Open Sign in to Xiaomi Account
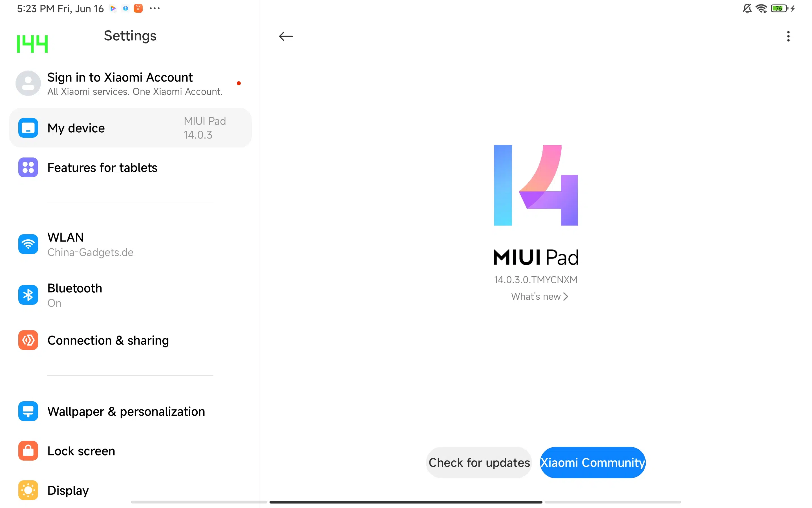 pos(130,83)
